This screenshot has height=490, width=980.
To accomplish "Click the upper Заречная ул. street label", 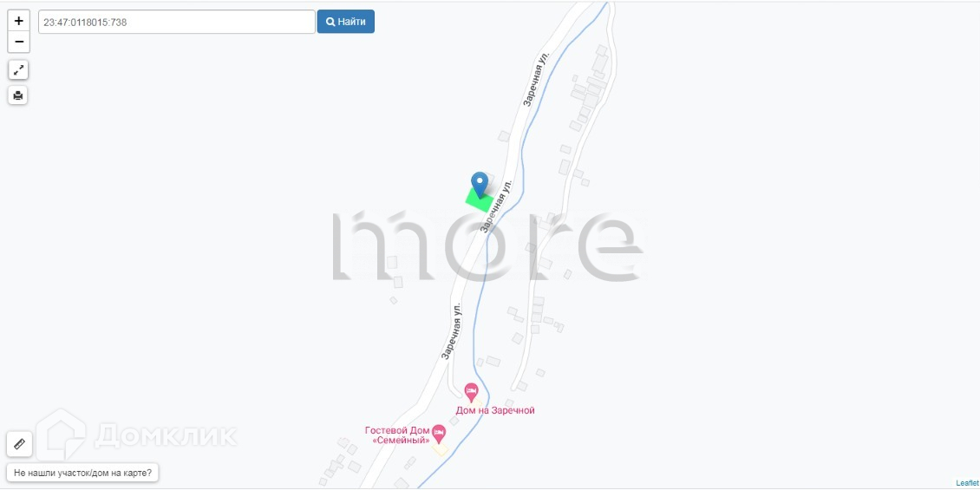I will coord(537,79).
